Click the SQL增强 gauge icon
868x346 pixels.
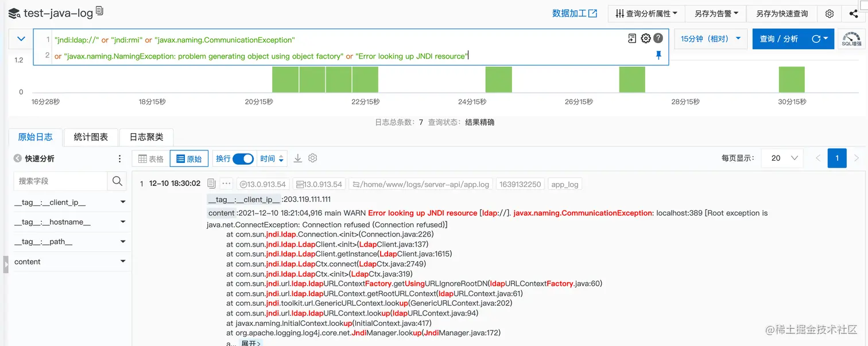[852, 38]
